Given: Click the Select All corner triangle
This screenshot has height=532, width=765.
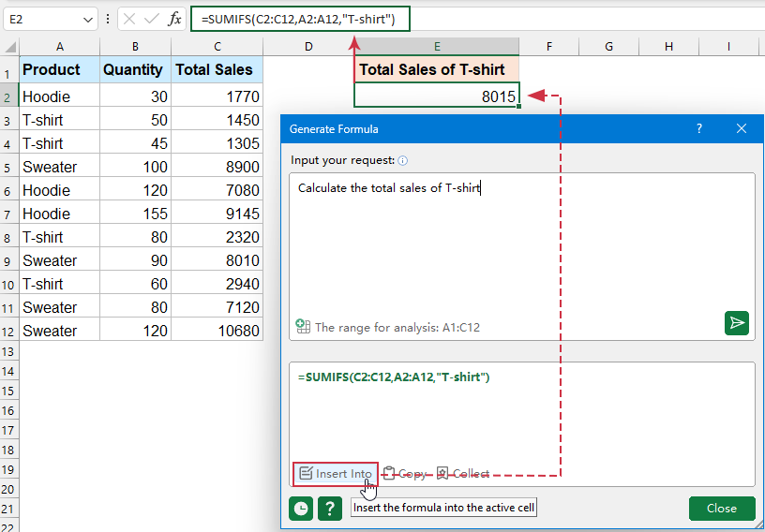Looking at the screenshot, I should [10, 47].
